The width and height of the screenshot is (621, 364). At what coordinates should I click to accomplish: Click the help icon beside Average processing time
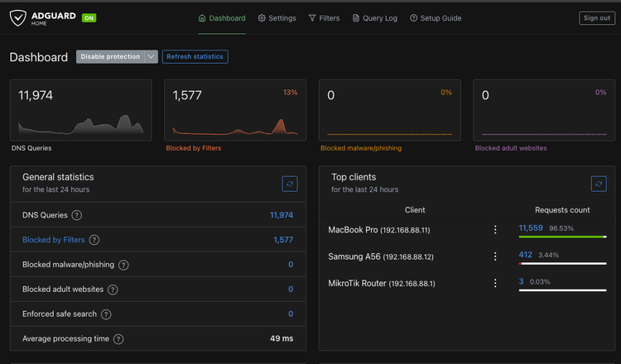coord(118,339)
